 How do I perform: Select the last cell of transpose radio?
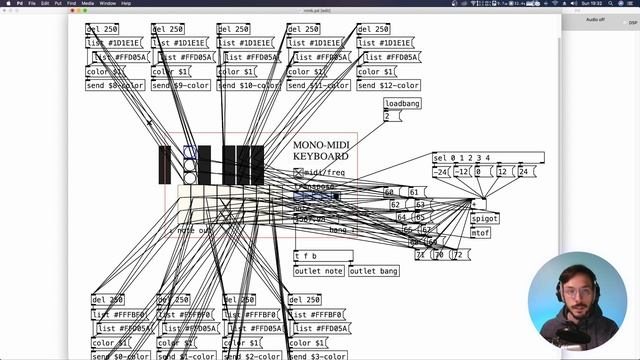click(x=336, y=197)
